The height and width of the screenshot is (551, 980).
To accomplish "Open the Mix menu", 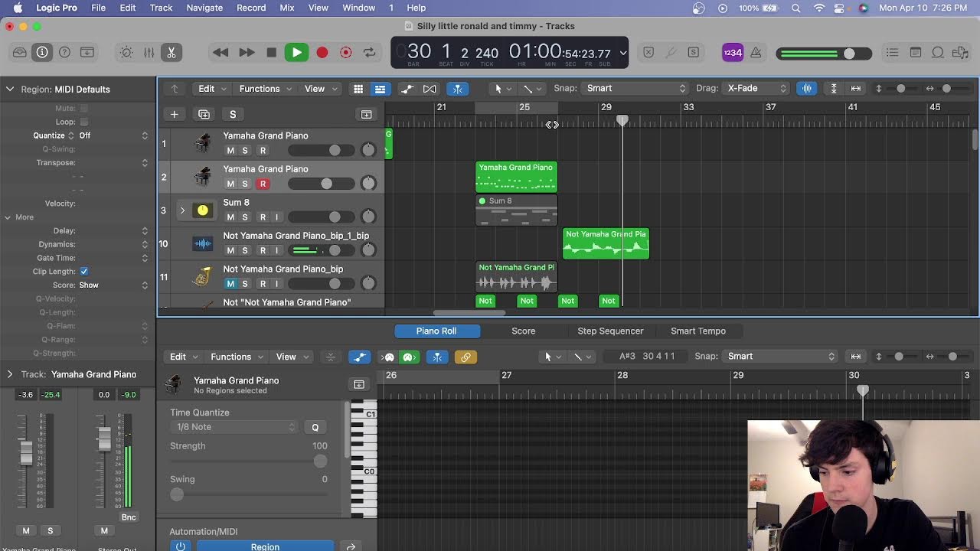I will tap(287, 8).
